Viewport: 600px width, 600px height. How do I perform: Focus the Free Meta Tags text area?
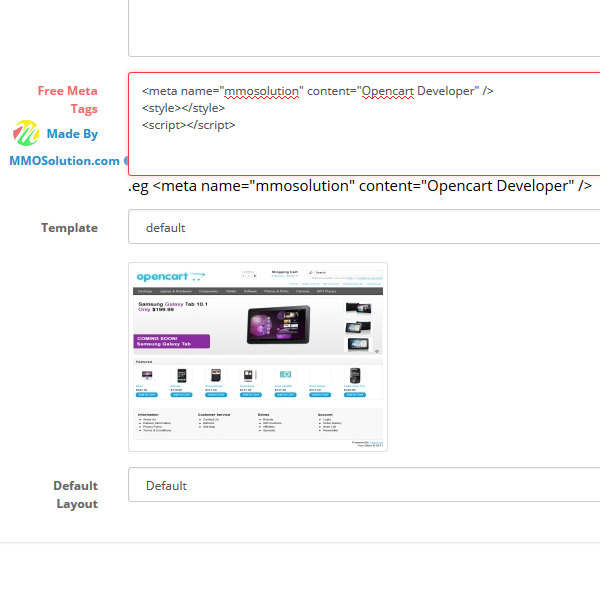click(364, 150)
